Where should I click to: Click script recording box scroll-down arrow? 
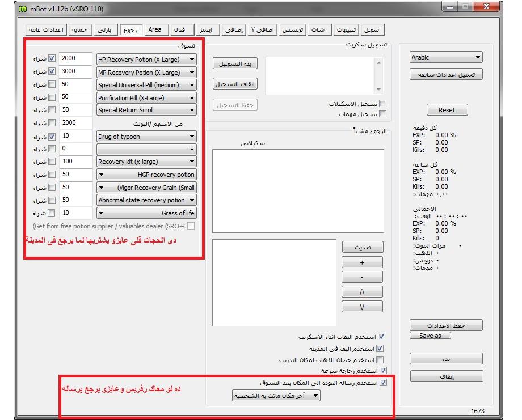pyautogui.click(x=378, y=90)
